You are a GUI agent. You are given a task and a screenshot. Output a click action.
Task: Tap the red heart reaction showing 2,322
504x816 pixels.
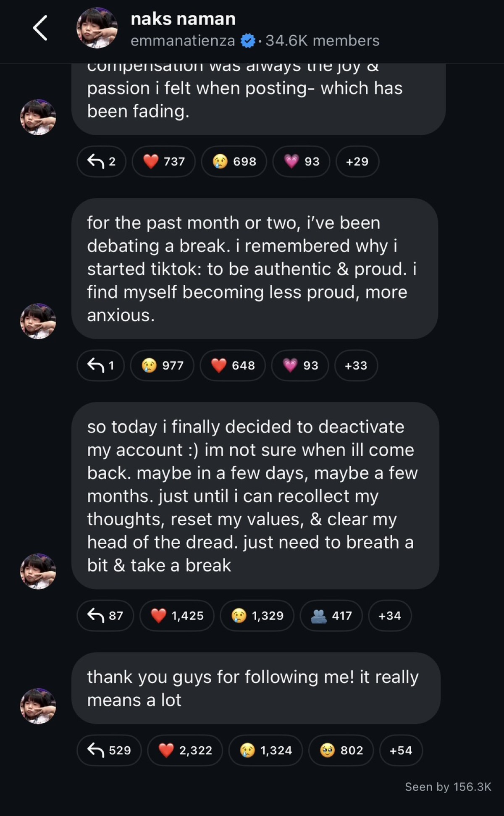point(185,750)
